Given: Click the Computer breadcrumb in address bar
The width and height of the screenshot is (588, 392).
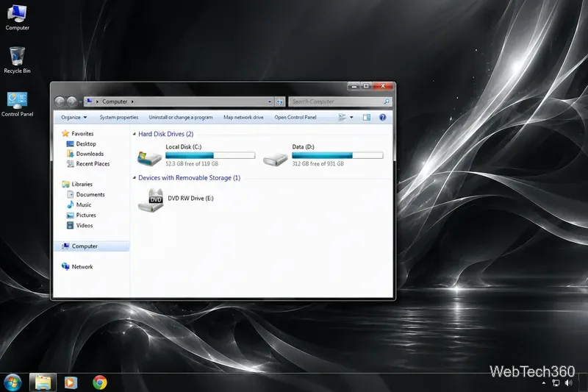Looking at the screenshot, I should pos(115,101).
